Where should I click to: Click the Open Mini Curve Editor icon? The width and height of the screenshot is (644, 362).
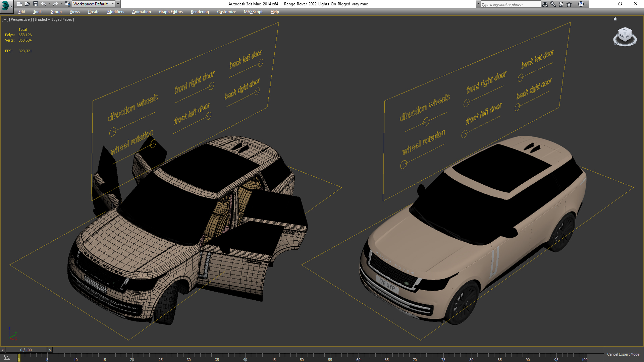(x=7, y=358)
